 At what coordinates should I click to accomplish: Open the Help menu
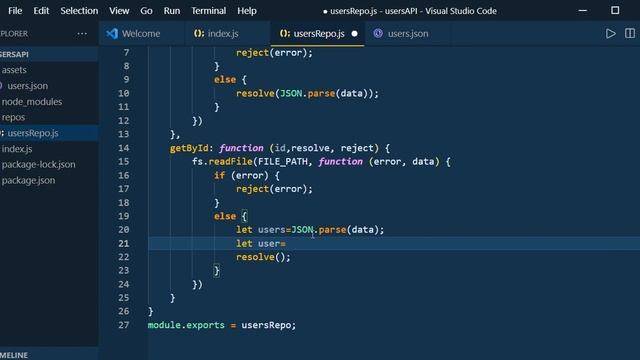pos(247,11)
